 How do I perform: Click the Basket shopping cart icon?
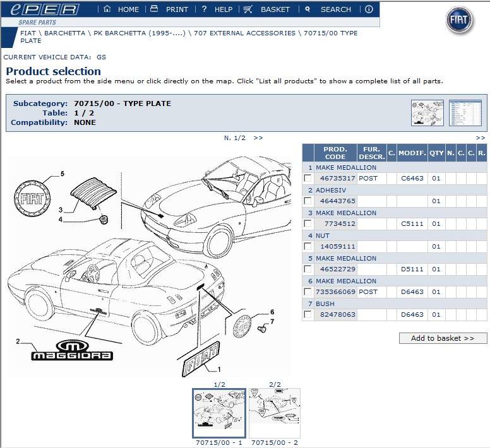(x=248, y=9)
